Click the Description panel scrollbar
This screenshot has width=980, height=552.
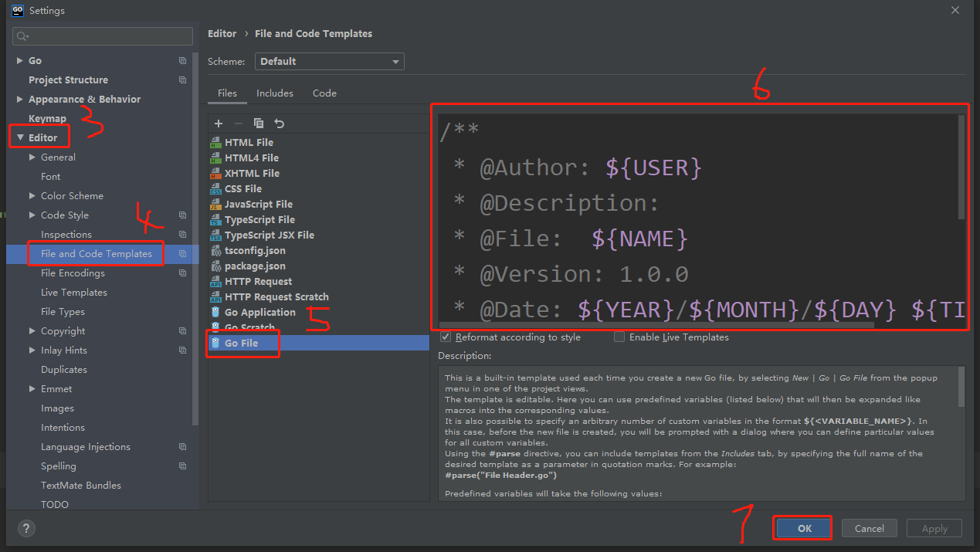pyautogui.click(x=961, y=387)
